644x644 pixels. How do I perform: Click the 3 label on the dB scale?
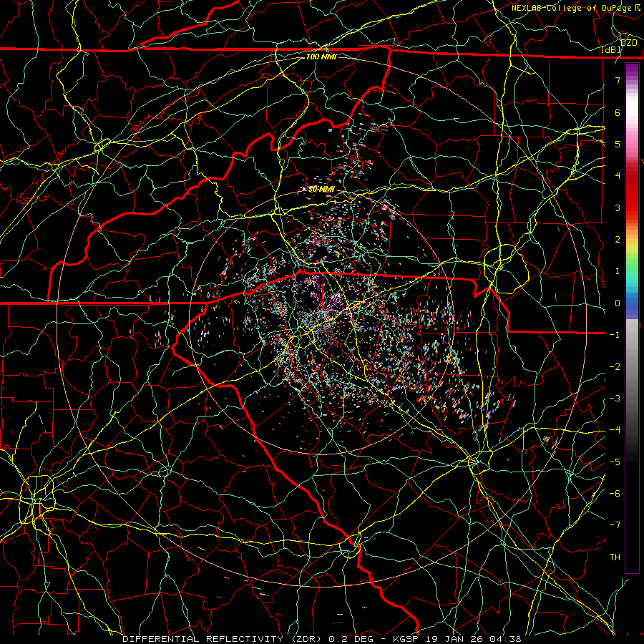618,208
